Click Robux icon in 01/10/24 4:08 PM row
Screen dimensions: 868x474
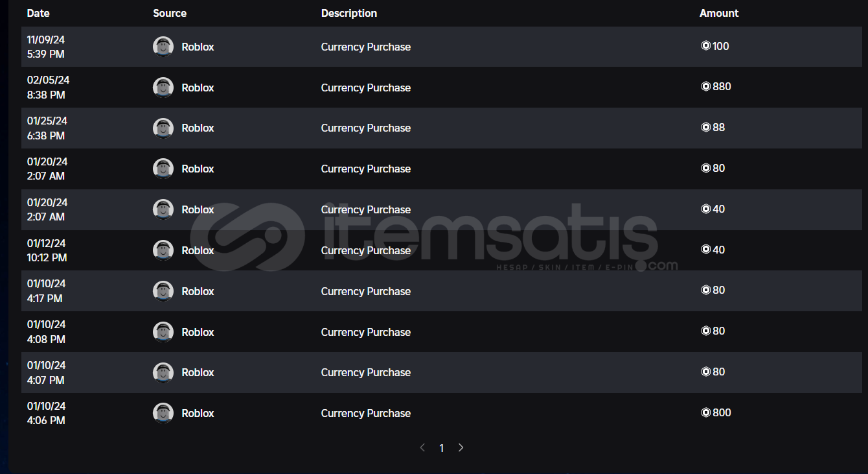click(x=706, y=331)
